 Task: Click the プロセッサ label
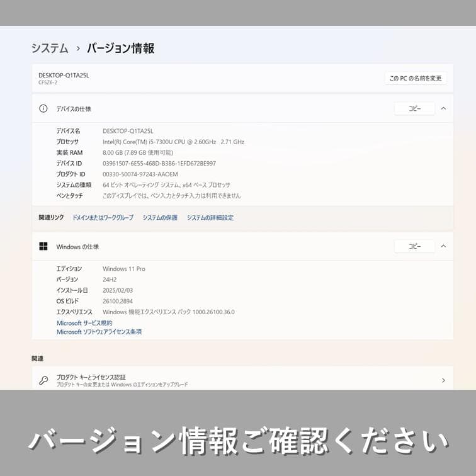coord(67,142)
